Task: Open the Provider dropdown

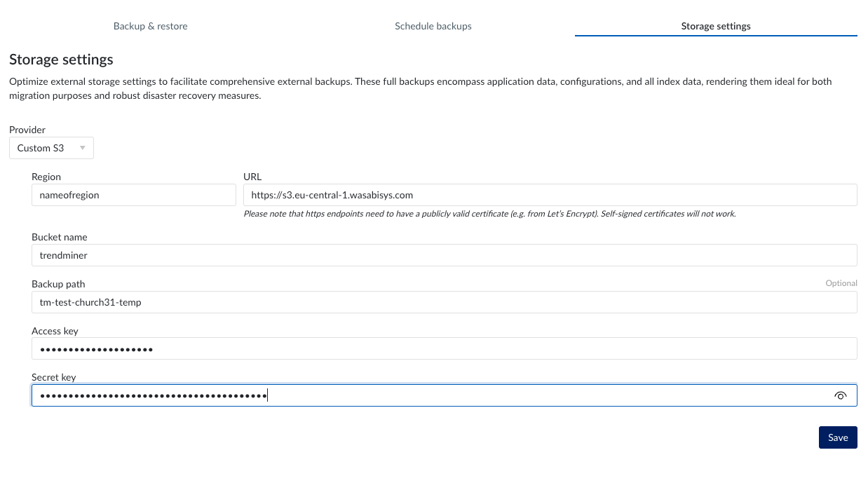Action: click(51, 147)
